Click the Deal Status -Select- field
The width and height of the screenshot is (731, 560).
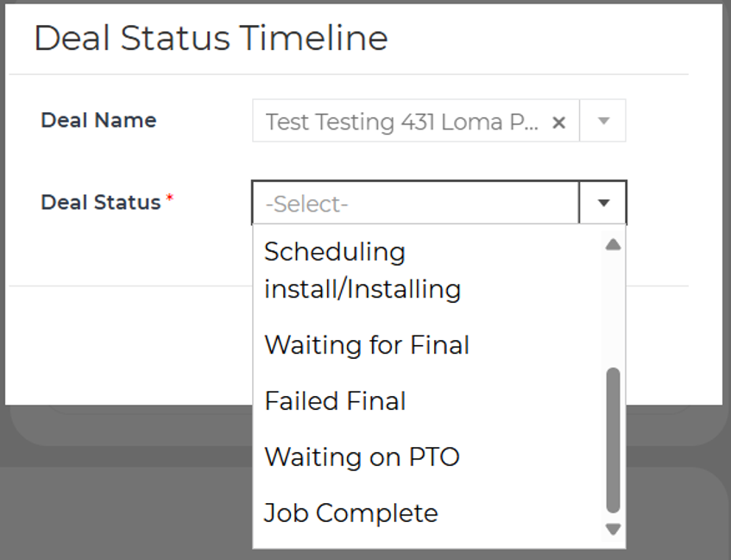(x=414, y=204)
